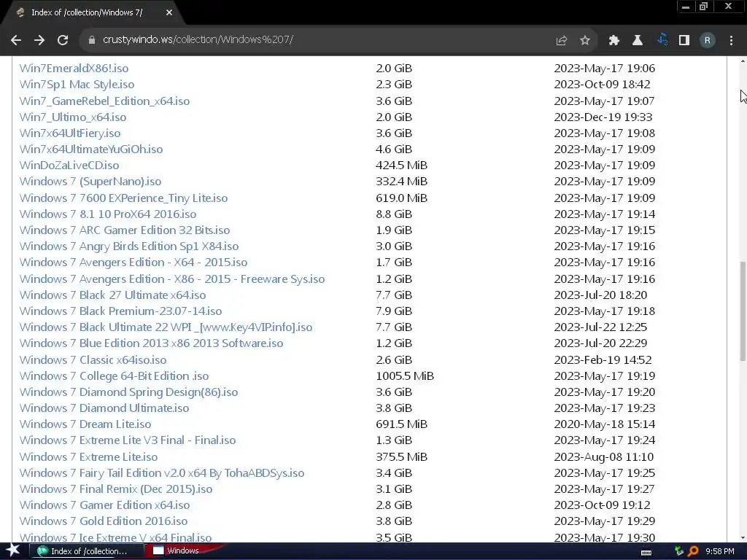Open WinDoZaLiveCD.iso link
Screen dimensions: 747x560
coord(69,166)
